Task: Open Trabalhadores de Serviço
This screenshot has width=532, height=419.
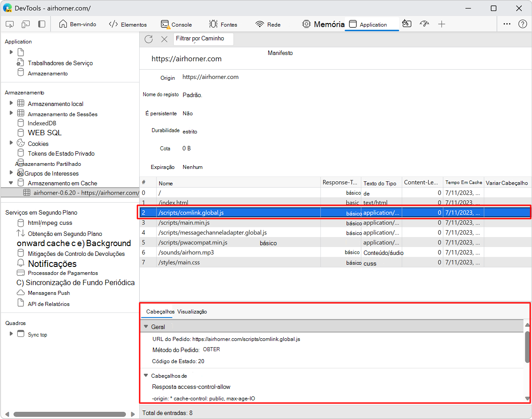Action: 60,63
